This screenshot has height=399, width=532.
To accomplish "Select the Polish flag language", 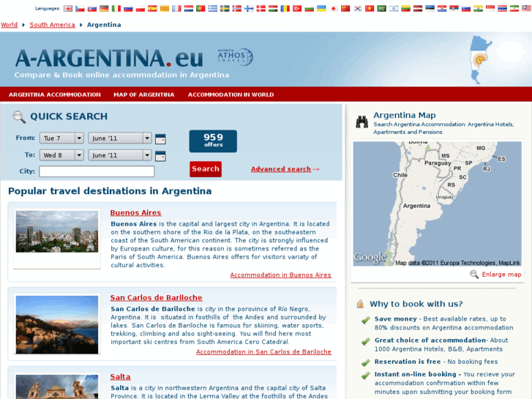I will coord(140,9).
